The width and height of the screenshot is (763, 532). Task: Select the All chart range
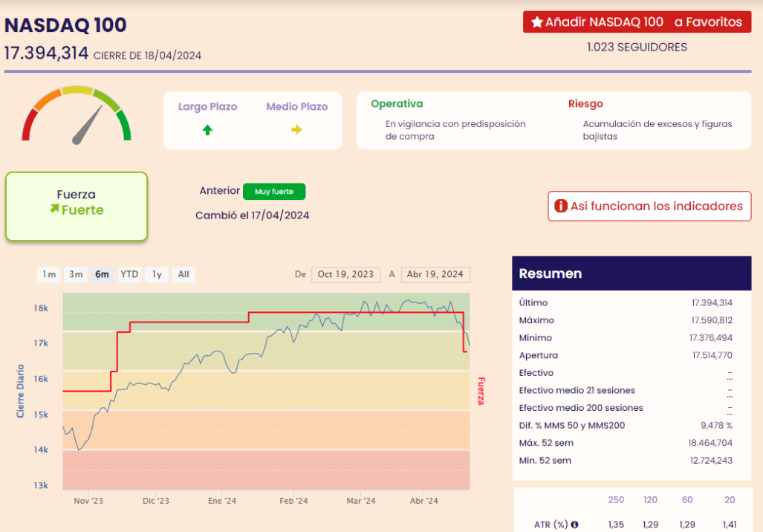[184, 274]
